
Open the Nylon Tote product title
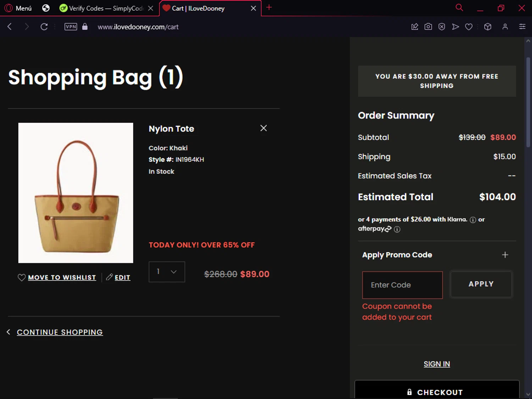(171, 129)
